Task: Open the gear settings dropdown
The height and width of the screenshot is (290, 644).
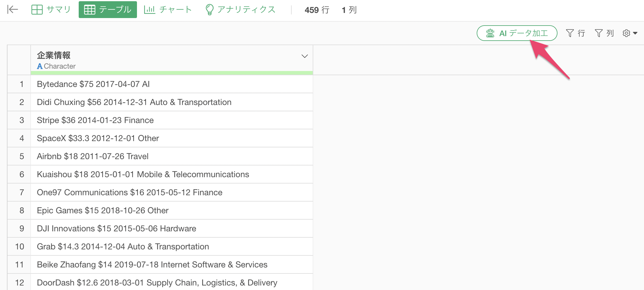Action: pos(630,33)
